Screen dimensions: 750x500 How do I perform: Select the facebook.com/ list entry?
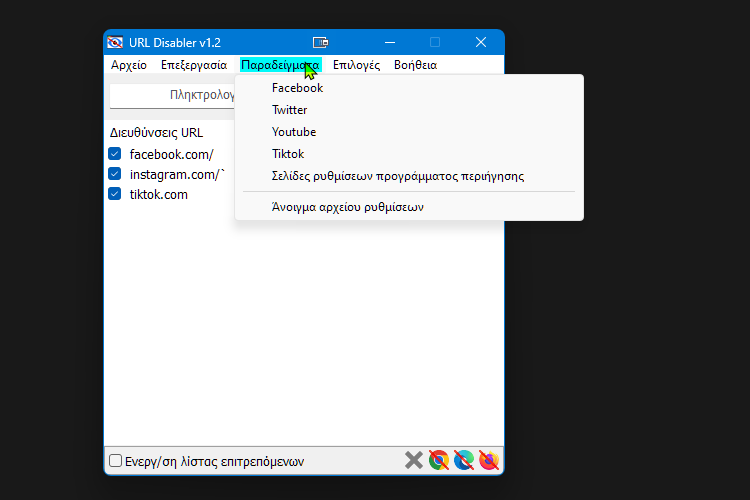click(x=171, y=155)
